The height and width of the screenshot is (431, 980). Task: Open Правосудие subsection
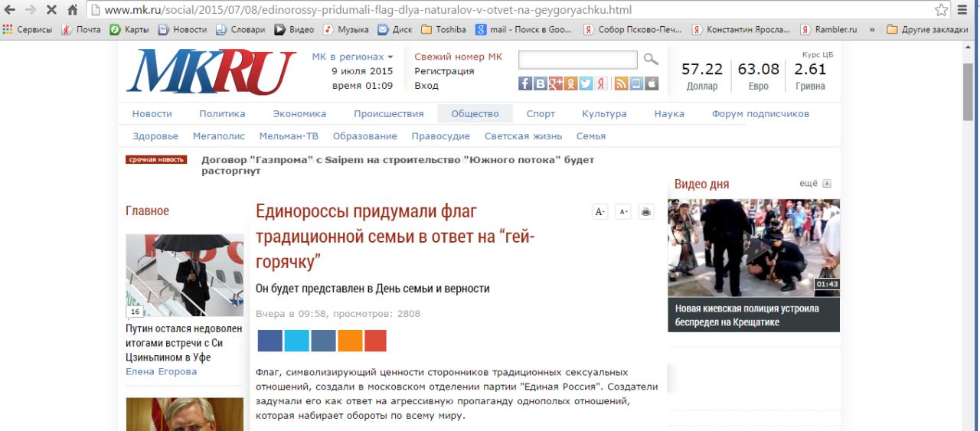[440, 136]
